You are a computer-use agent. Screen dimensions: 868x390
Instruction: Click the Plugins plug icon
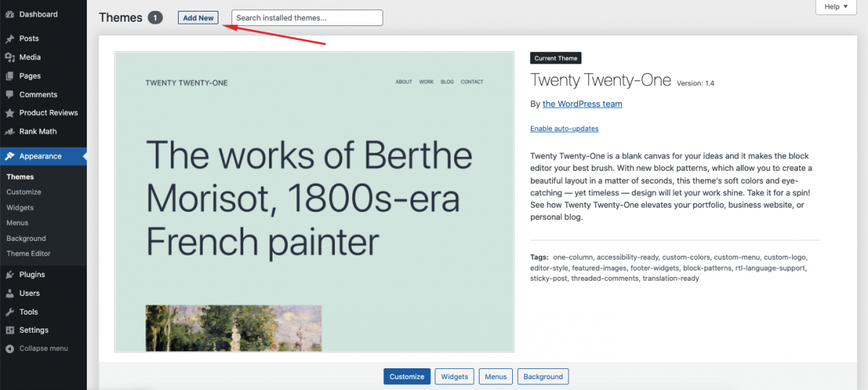[9, 275]
